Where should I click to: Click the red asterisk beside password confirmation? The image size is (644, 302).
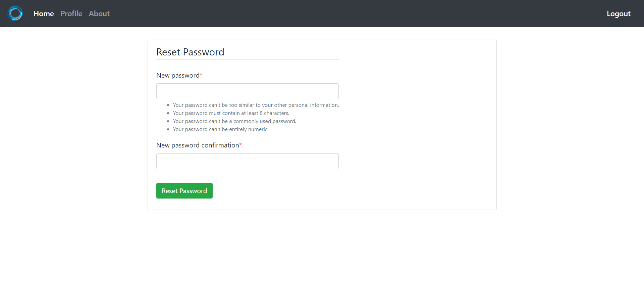point(240,145)
